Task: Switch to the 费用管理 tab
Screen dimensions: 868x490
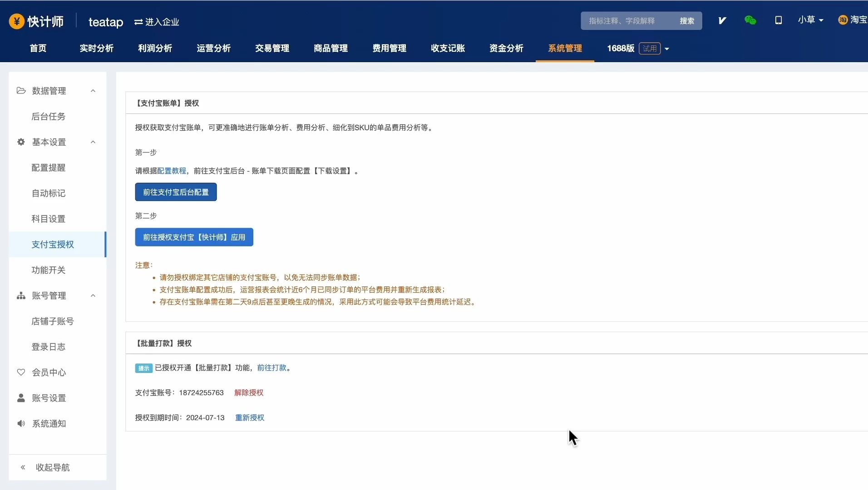Action: point(390,49)
